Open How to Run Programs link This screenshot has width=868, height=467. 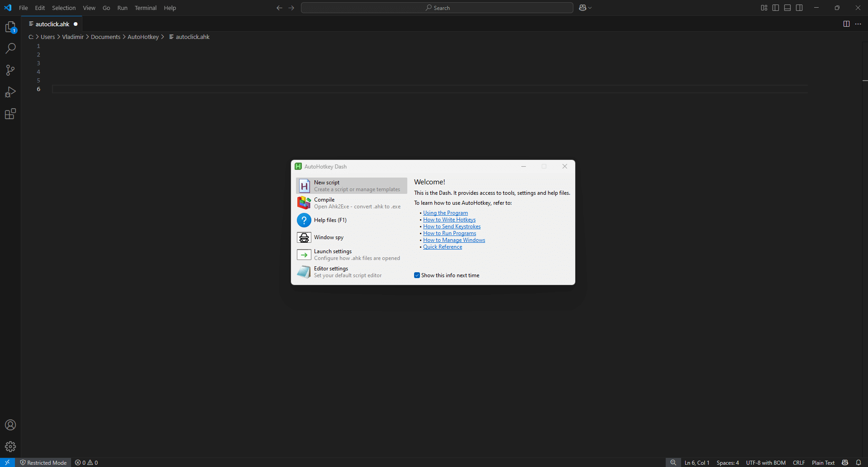pyautogui.click(x=449, y=233)
